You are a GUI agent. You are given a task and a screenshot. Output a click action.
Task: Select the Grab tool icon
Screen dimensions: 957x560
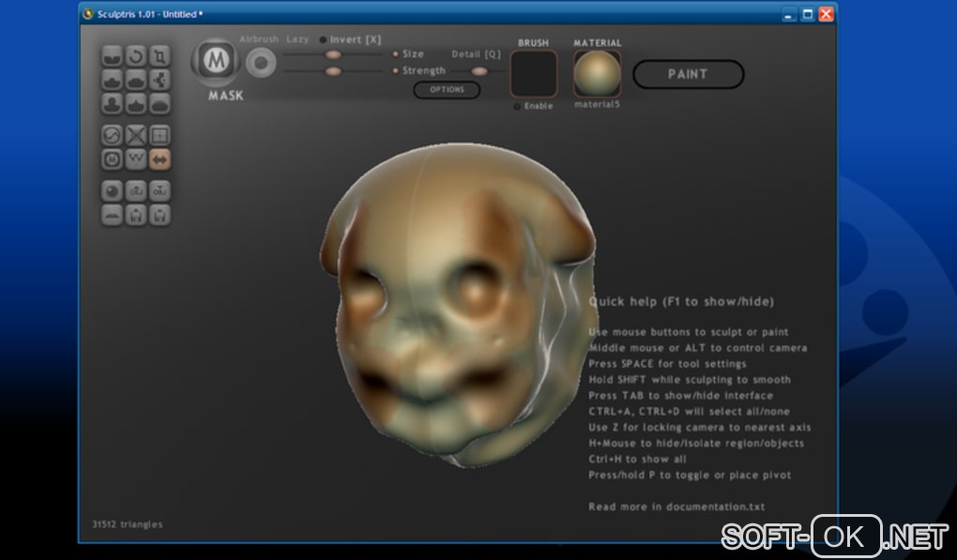pyautogui.click(x=159, y=80)
